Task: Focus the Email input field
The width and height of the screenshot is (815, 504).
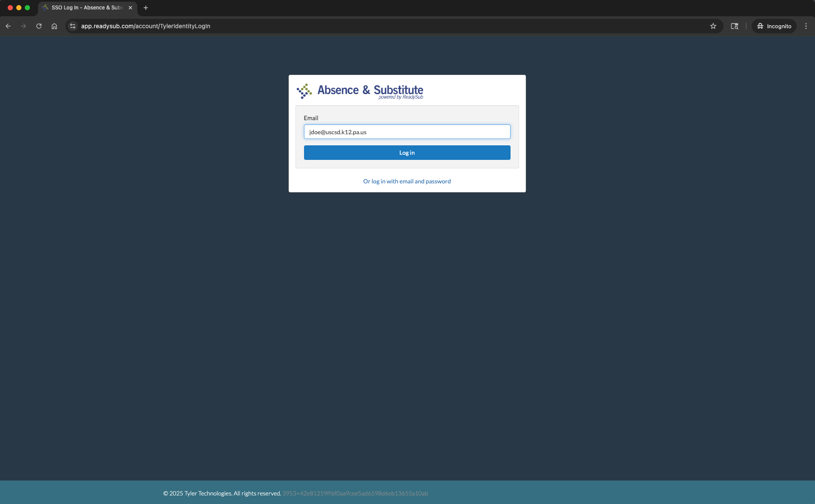Action: click(x=407, y=132)
